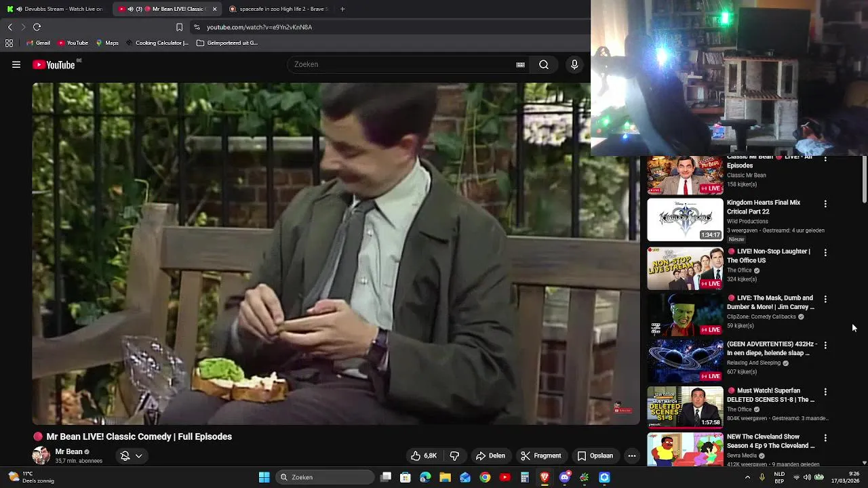868x488 pixels.
Task: Save the video with Opslaan button
Action: (x=595, y=455)
